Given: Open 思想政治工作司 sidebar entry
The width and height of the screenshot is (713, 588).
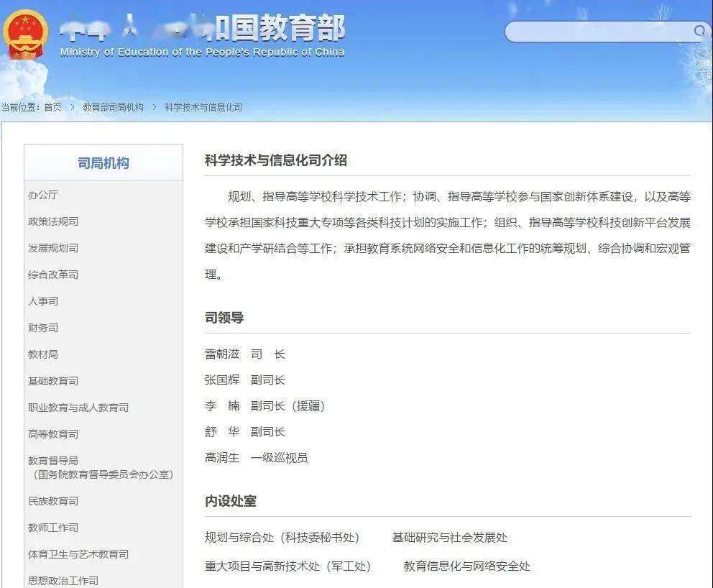Looking at the screenshot, I should click(63, 581).
